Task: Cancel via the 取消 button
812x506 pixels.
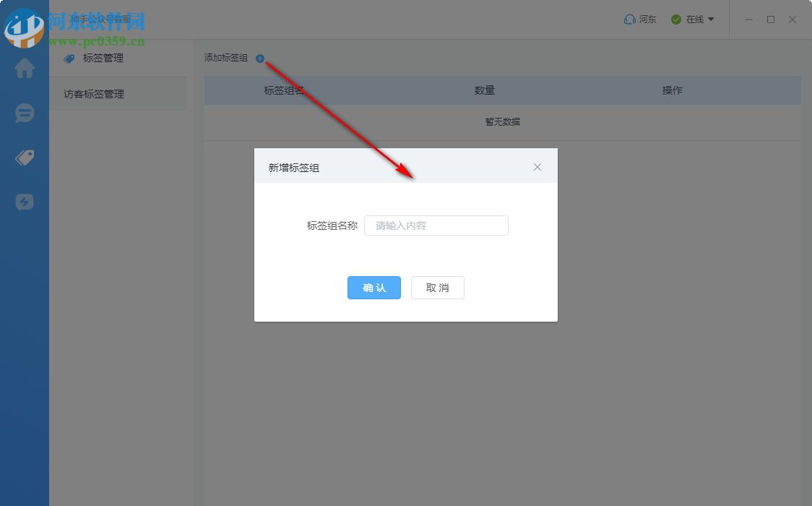Action: tap(437, 288)
